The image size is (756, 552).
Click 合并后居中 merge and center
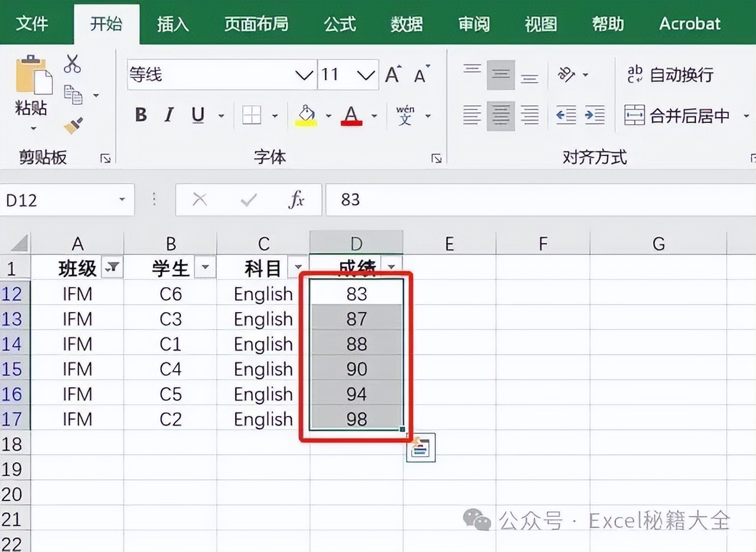coord(678,115)
